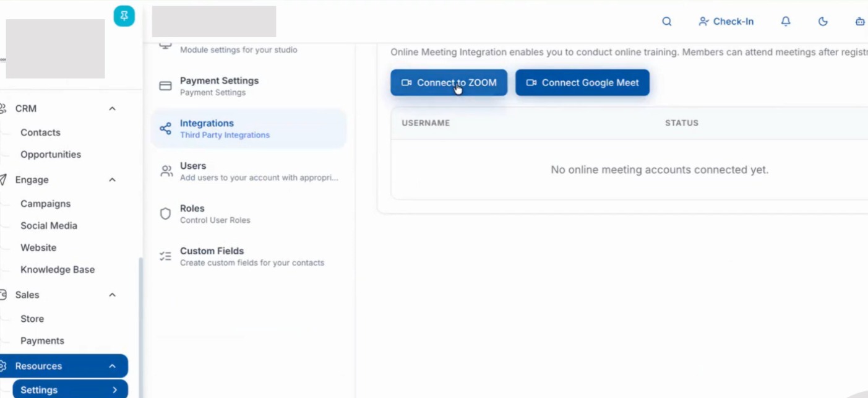Go to Campaigns page

coord(45,204)
